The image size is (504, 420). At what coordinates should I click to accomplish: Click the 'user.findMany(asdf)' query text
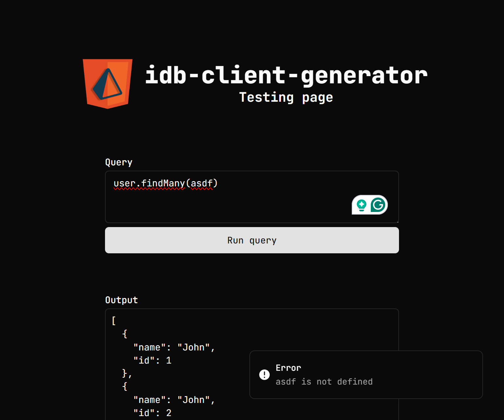point(166,183)
